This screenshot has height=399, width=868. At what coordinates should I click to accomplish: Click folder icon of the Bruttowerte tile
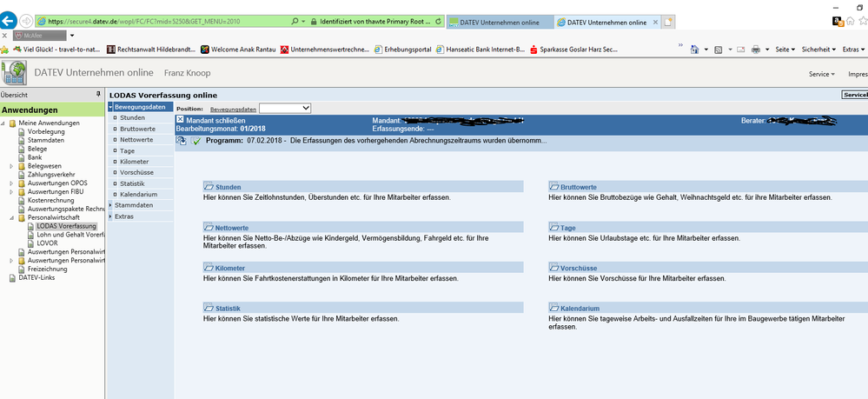point(554,187)
